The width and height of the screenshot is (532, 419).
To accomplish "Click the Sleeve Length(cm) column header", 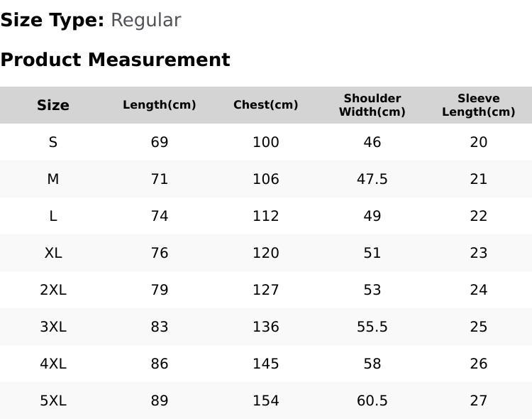I will pyautogui.click(x=478, y=105).
